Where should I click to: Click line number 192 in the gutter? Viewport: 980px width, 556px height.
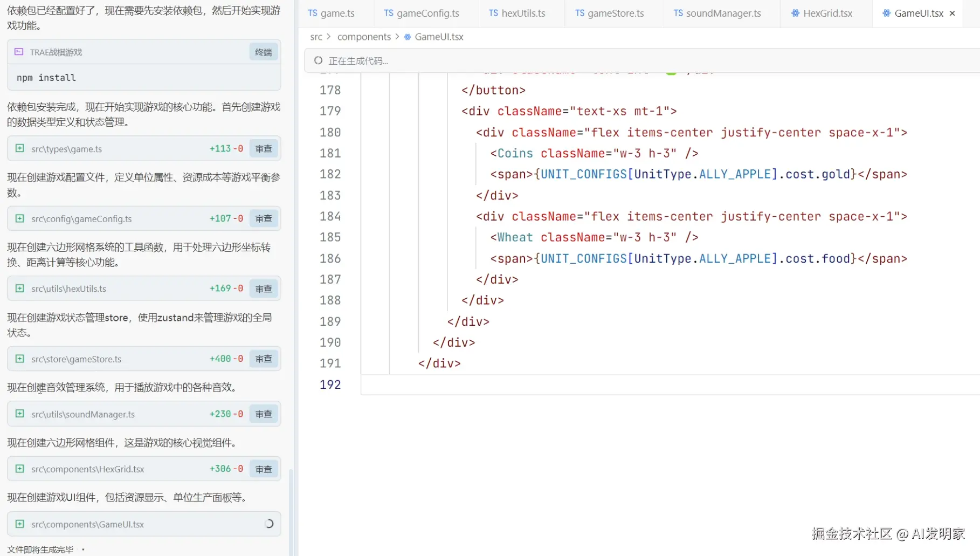330,385
